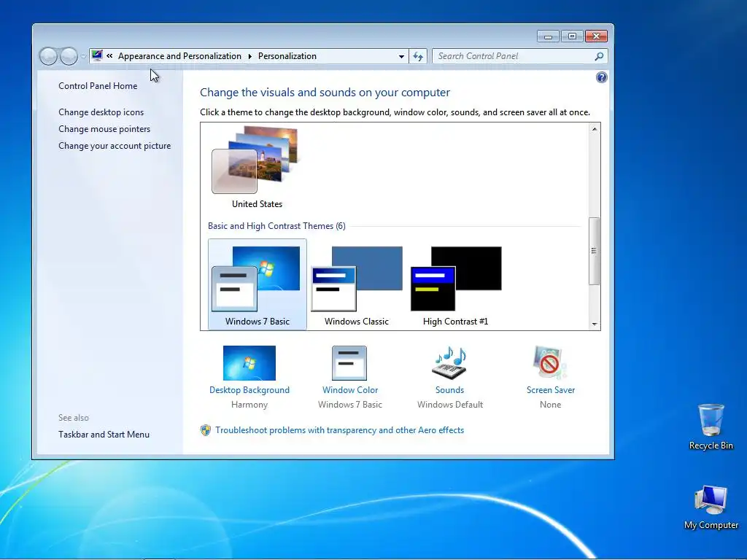
Task: Select the High Contrast #1 theme
Action: coord(455,284)
